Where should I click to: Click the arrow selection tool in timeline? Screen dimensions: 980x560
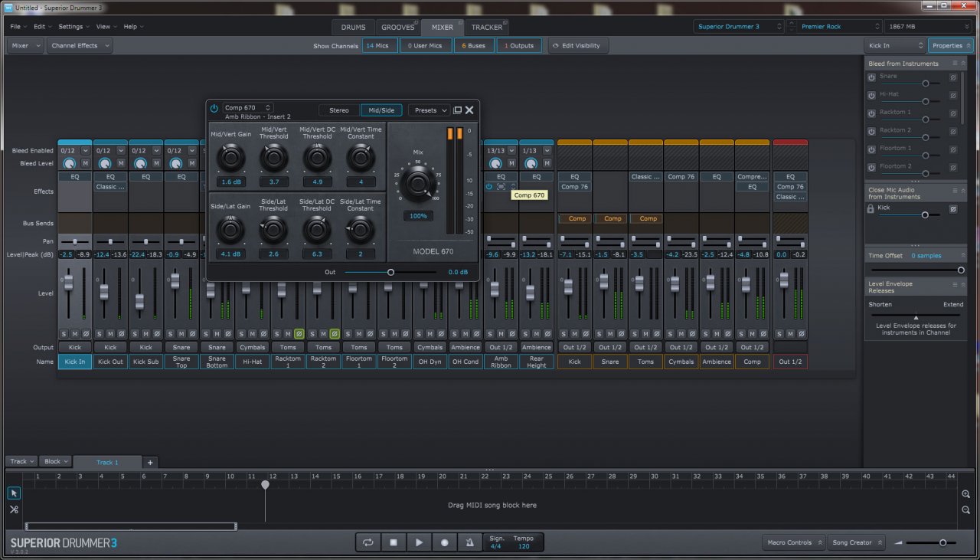pyautogui.click(x=14, y=493)
